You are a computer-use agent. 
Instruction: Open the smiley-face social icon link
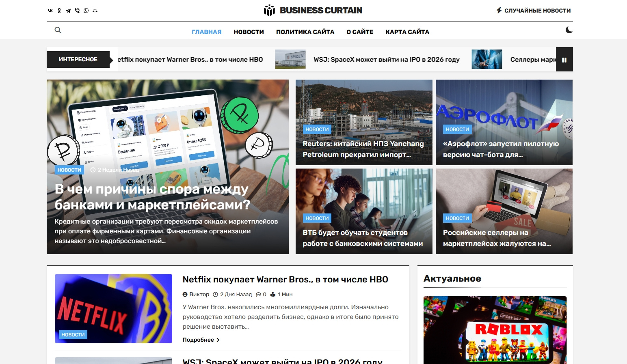(x=95, y=11)
